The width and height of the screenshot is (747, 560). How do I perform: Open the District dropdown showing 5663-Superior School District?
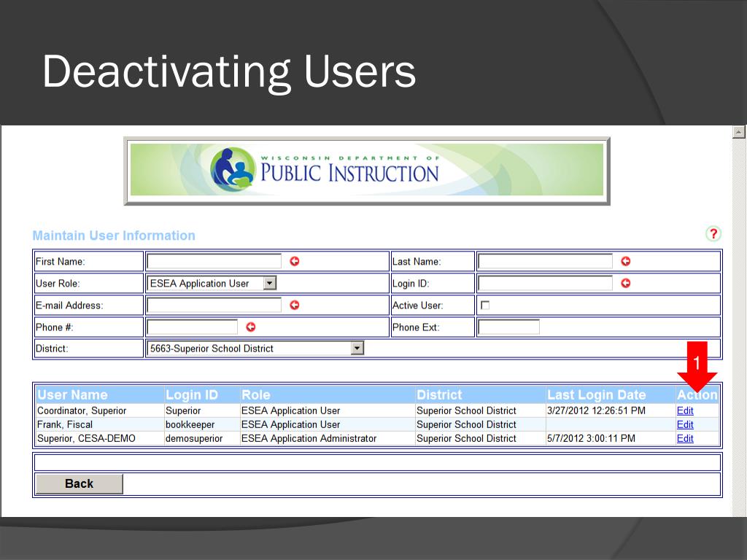click(x=255, y=348)
